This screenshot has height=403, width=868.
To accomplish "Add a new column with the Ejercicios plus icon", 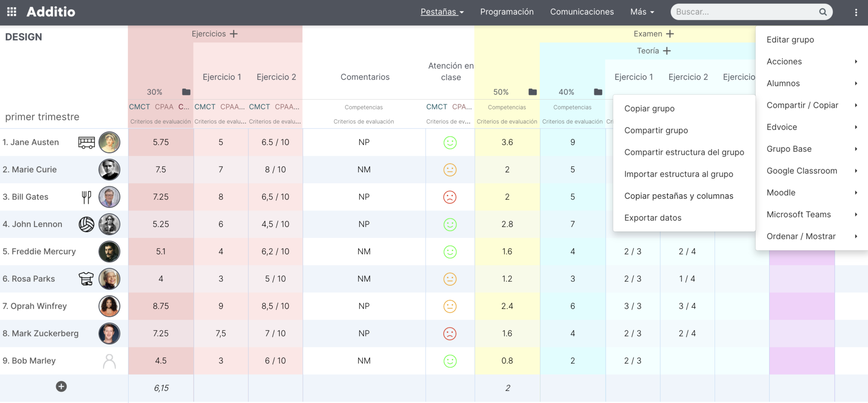I will (234, 34).
